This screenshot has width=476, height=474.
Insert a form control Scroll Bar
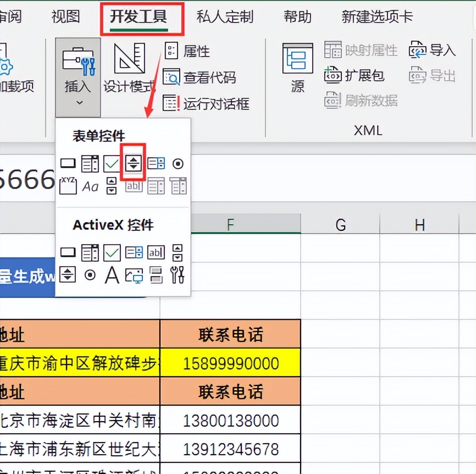click(x=112, y=186)
